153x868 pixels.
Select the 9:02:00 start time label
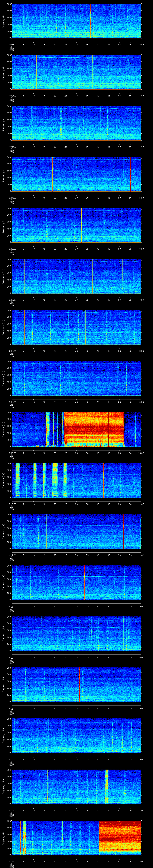point(12,96)
